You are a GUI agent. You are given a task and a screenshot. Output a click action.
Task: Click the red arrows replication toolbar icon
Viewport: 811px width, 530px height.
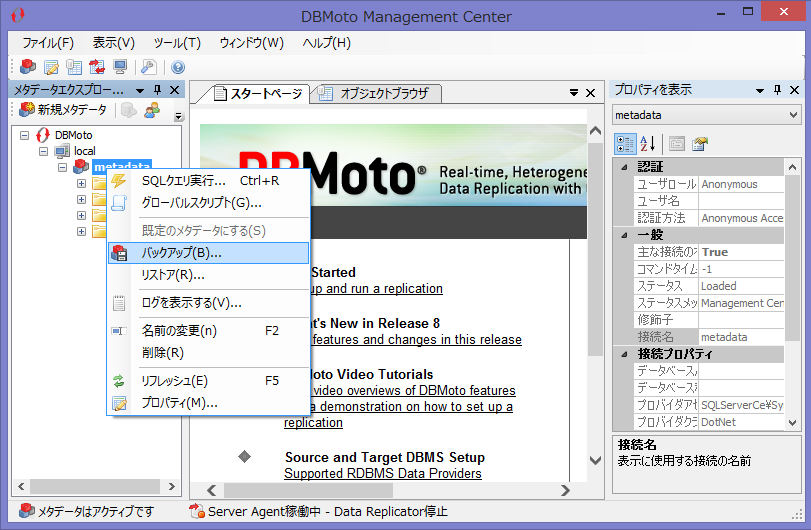click(97, 67)
